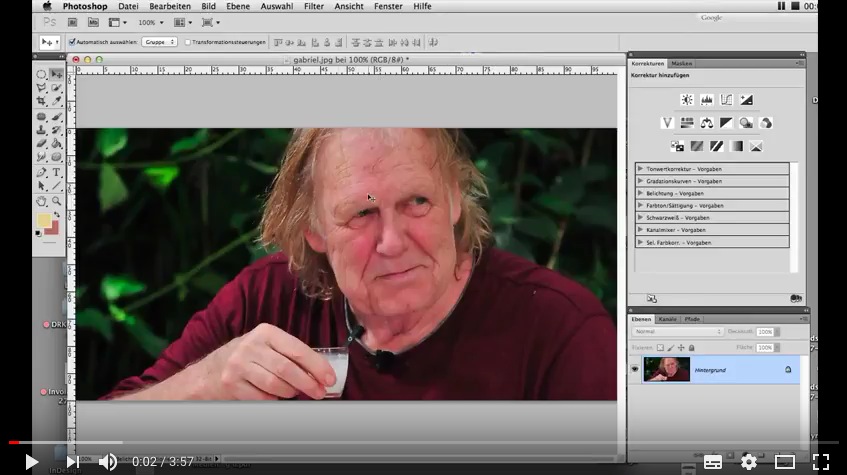Screen dimensions: 847x475
Task: Select the Sponge tool
Action: coord(57,157)
